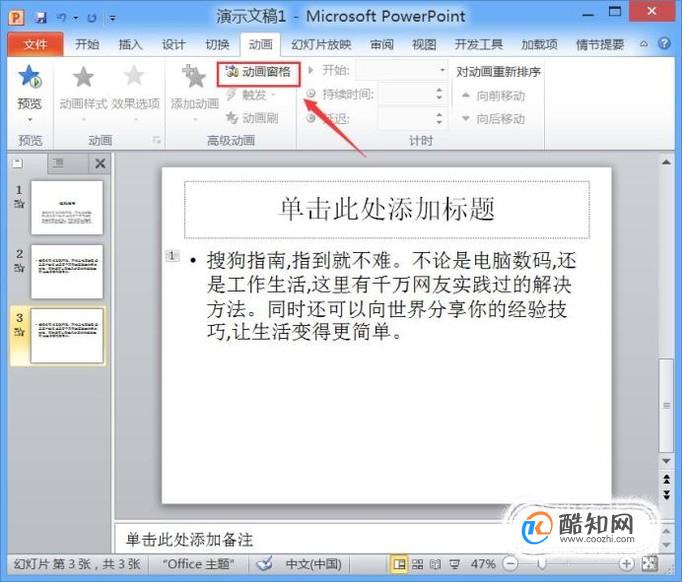682x582 pixels.
Task: Click animation order tag 1 on slide
Action: pos(172,255)
